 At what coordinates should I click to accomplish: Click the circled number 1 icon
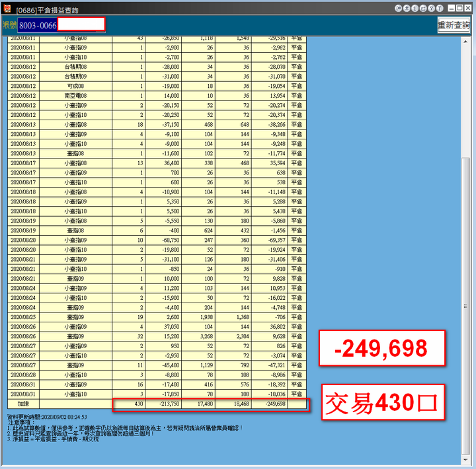pos(415,8)
